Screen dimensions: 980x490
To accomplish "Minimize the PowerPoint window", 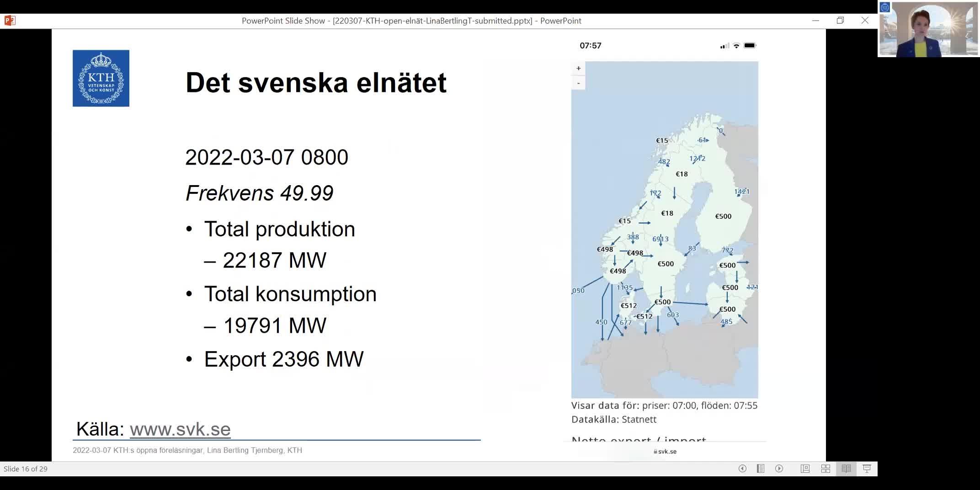I will [x=815, y=21].
